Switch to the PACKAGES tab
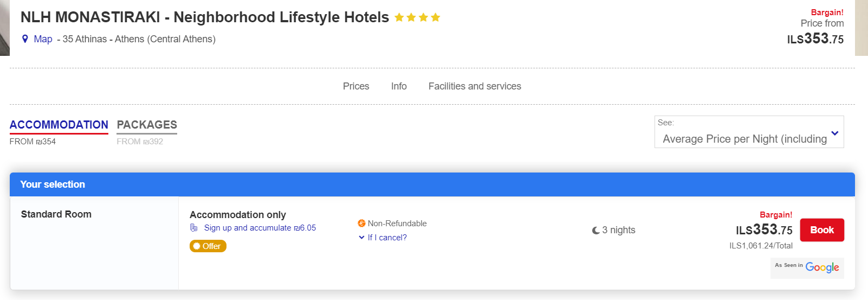The height and width of the screenshot is (300, 868). tap(147, 125)
